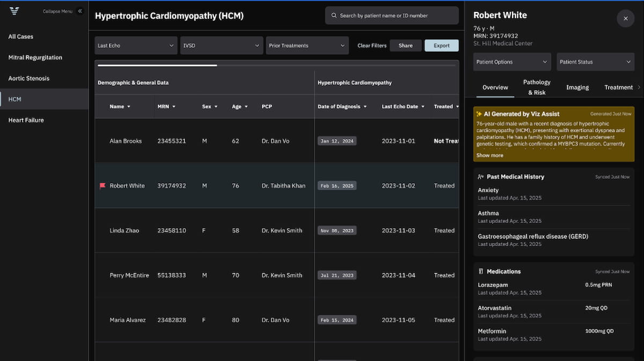Expand the Patient Options dropdown
Screen dimensions: 644x361
512,62
